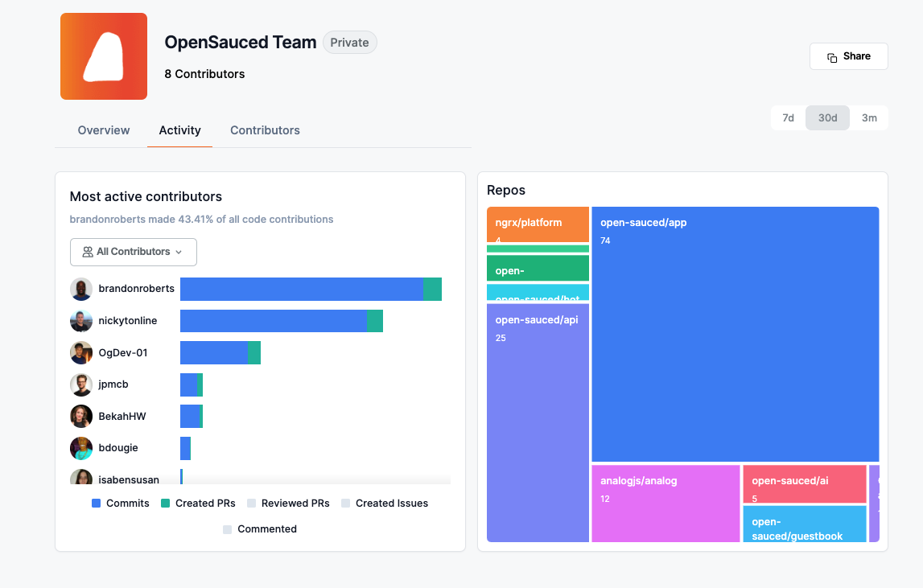Click bdougie's avatar
The image size is (923, 588).
tap(81, 448)
